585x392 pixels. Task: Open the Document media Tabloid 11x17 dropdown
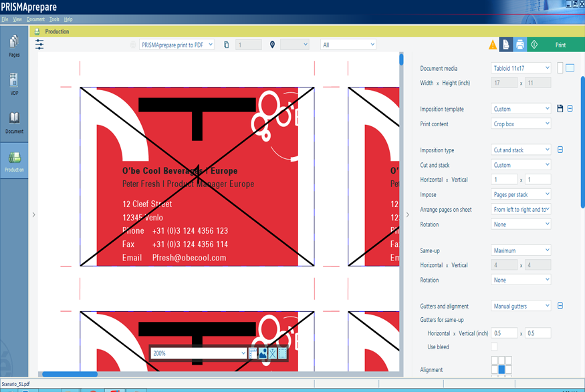(x=521, y=68)
